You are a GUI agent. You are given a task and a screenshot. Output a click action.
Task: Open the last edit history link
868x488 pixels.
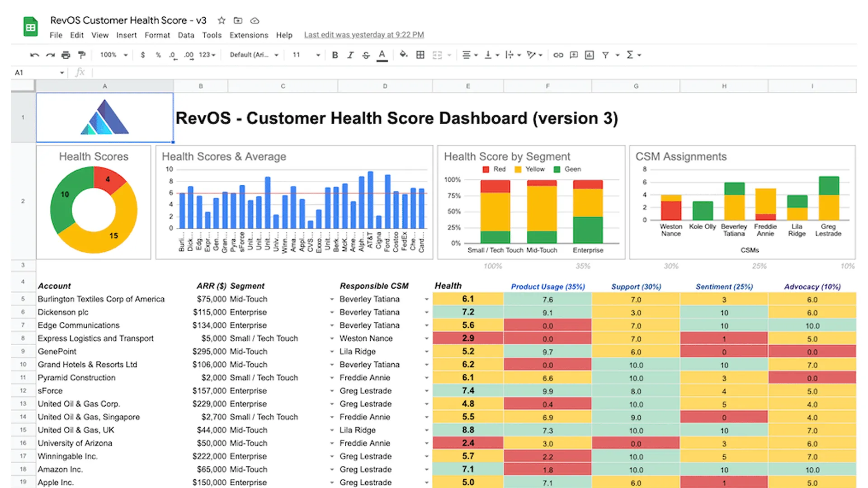363,35
